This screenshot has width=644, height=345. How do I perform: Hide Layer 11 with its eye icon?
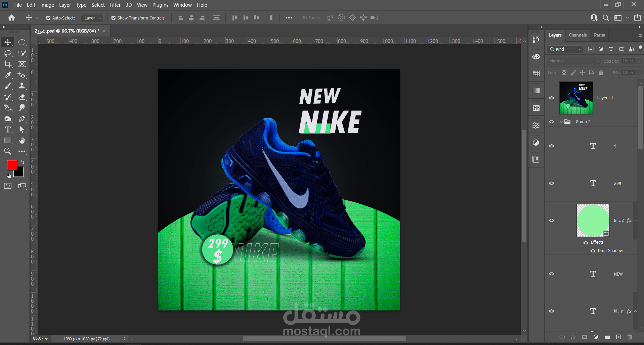coord(552,98)
